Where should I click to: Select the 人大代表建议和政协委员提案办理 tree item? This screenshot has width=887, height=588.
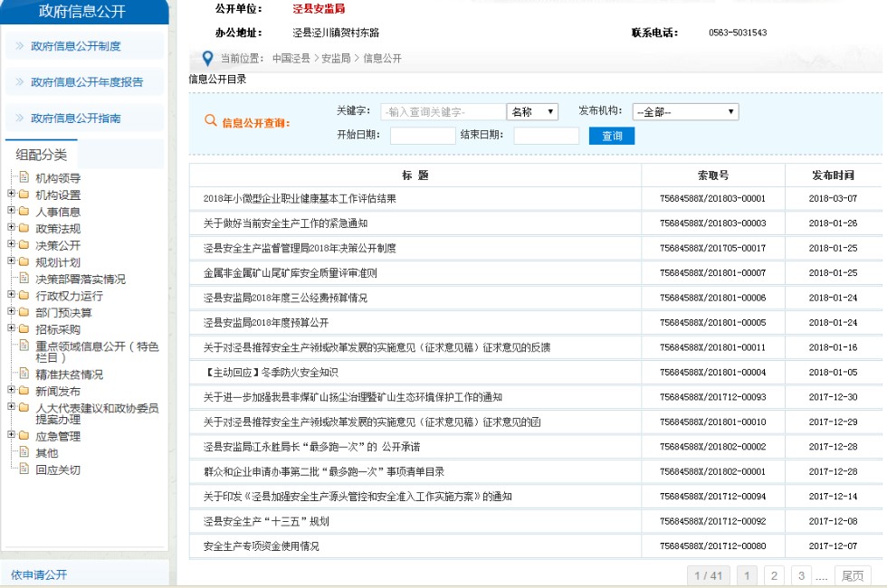[x=98, y=413]
